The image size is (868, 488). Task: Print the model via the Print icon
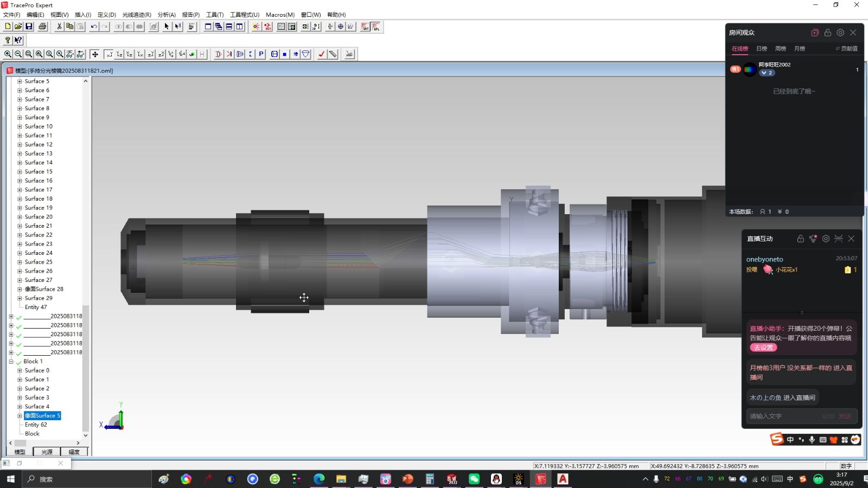coord(43,26)
